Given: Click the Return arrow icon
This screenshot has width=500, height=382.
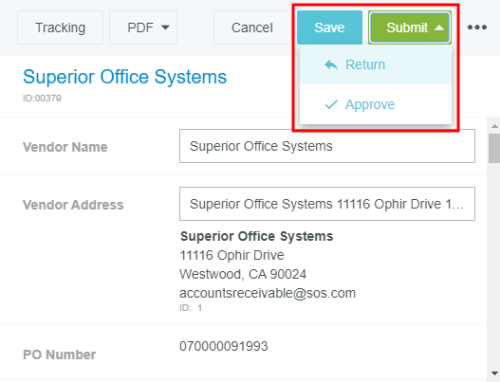Looking at the screenshot, I should pos(331,65).
